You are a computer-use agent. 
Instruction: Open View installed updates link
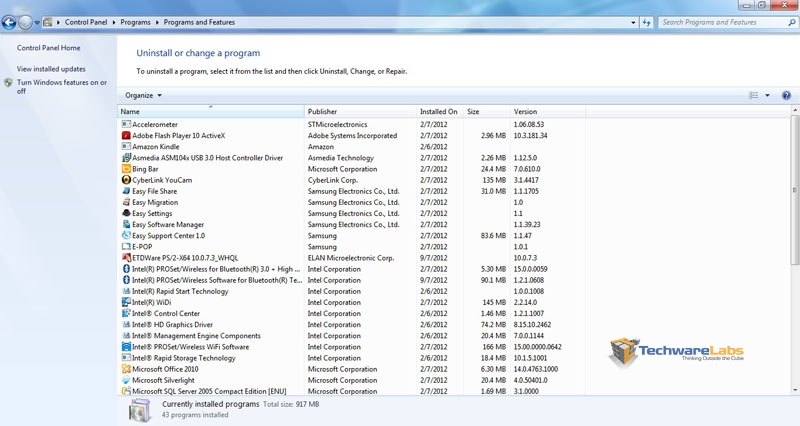[51, 69]
